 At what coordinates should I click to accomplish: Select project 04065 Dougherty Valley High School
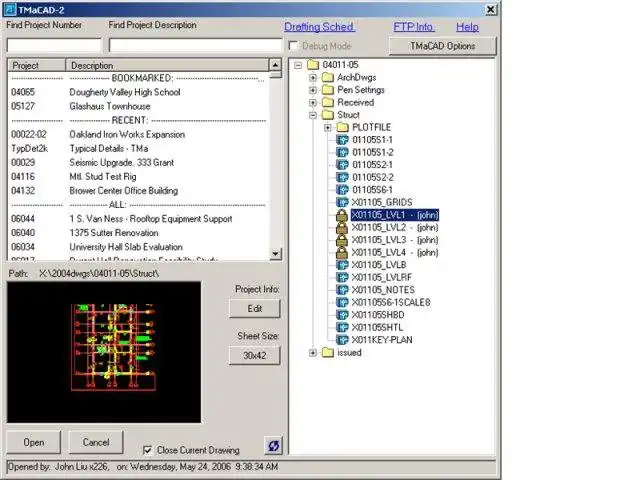pos(138,92)
